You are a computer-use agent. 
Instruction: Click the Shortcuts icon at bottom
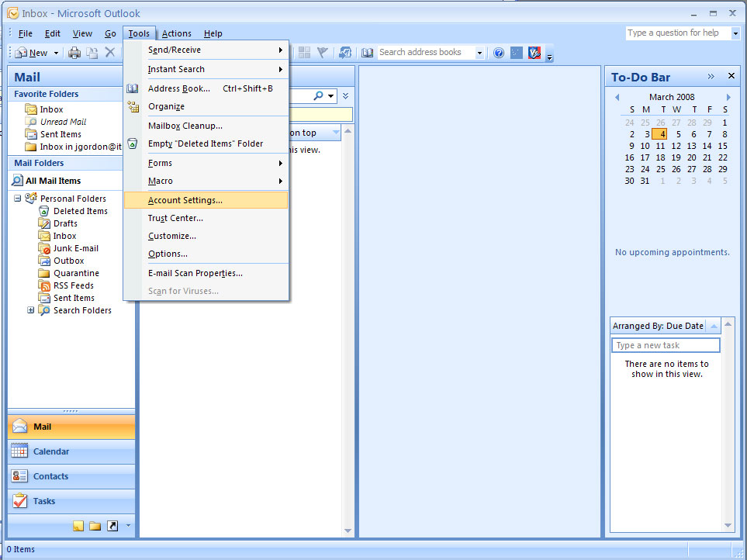[x=112, y=526]
